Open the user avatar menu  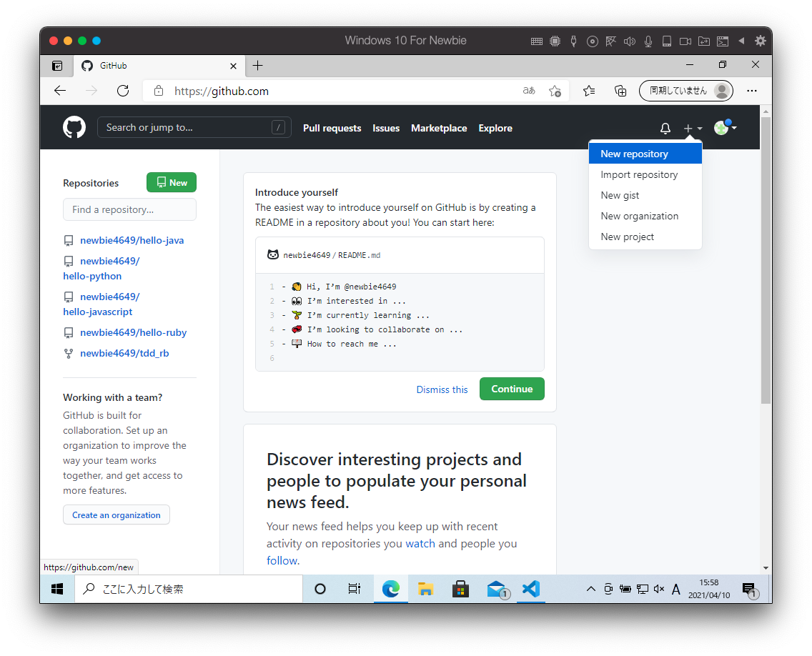[725, 127]
